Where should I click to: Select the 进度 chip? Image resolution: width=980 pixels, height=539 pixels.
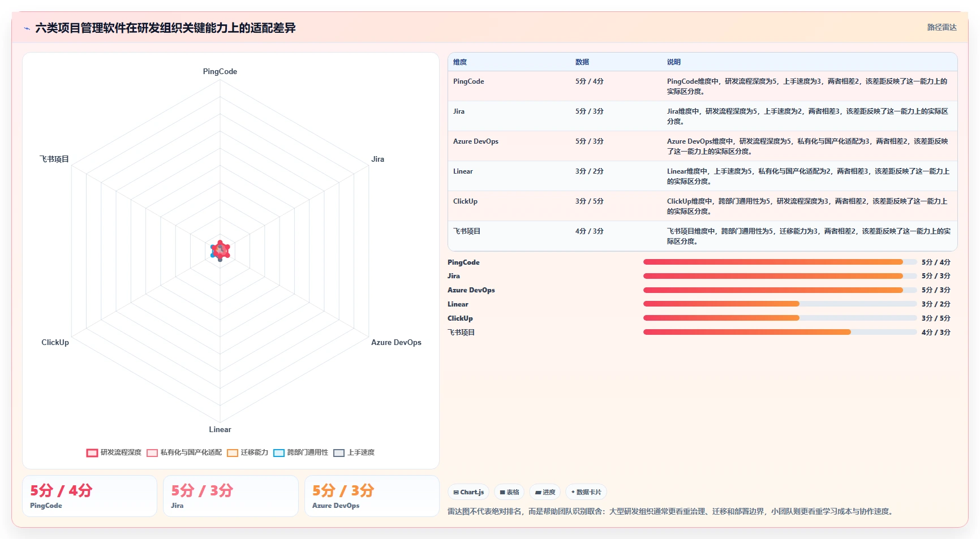click(545, 492)
